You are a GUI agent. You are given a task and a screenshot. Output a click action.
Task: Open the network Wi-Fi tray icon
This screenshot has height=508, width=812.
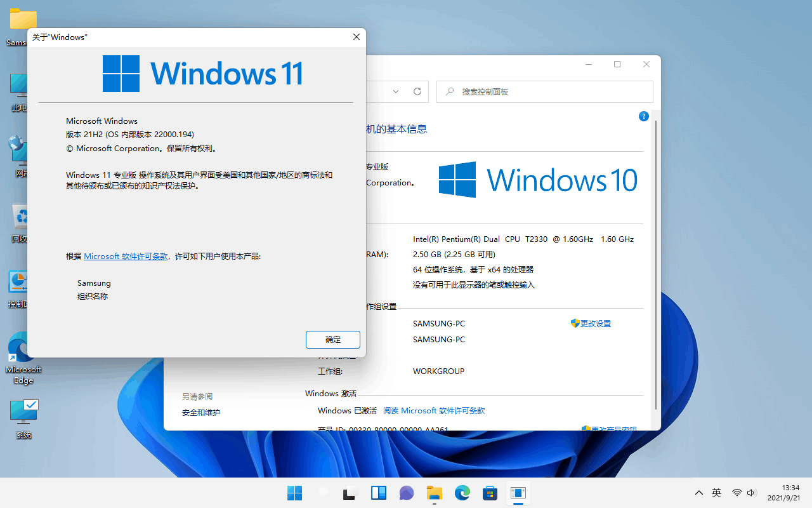click(737, 493)
